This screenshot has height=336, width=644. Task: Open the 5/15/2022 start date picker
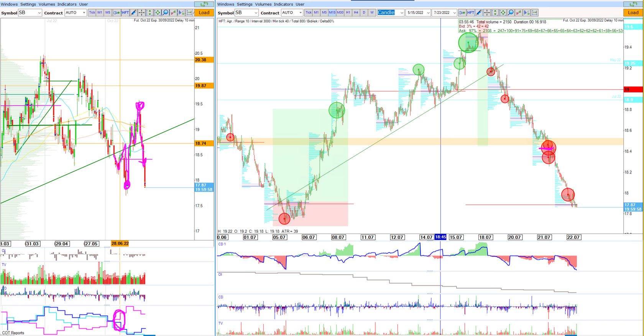coord(418,13)
